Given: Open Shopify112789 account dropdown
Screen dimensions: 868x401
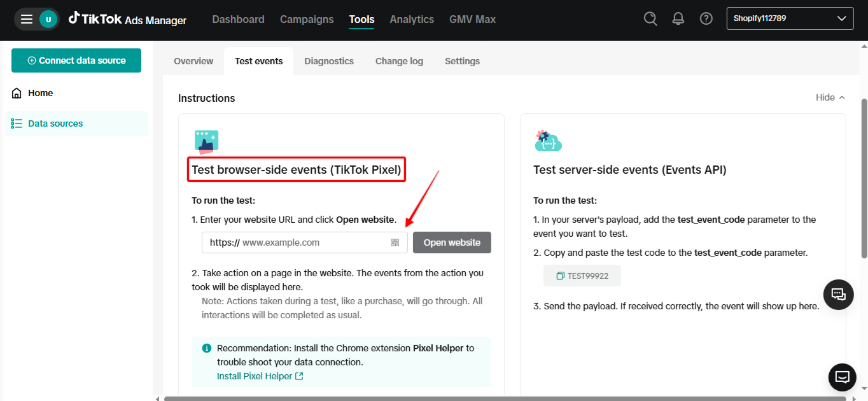Looking at the screenshot, I should (x=790, y=18).
